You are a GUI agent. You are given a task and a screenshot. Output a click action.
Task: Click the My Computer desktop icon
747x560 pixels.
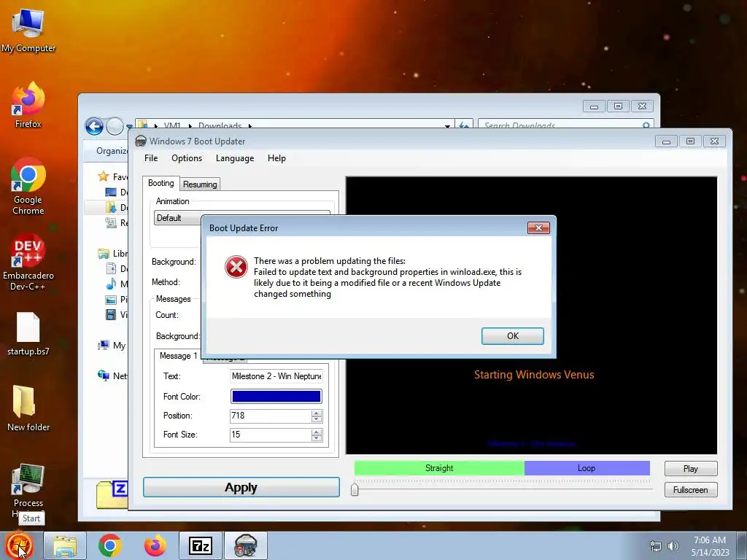click(28, 31)
